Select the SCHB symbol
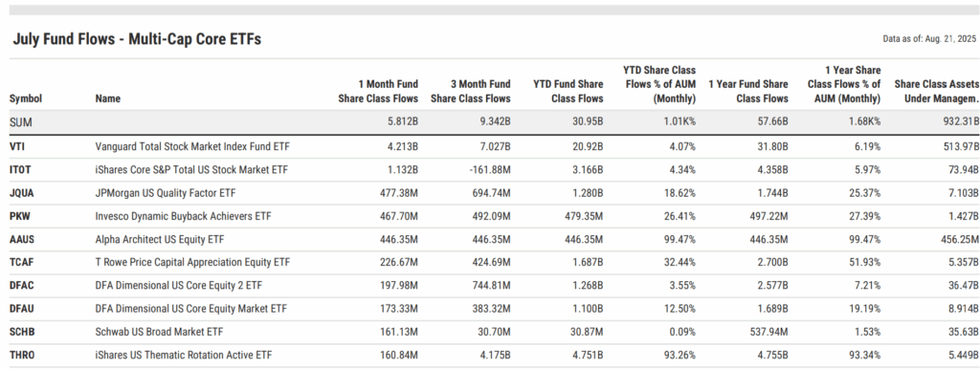 point(21,332)
